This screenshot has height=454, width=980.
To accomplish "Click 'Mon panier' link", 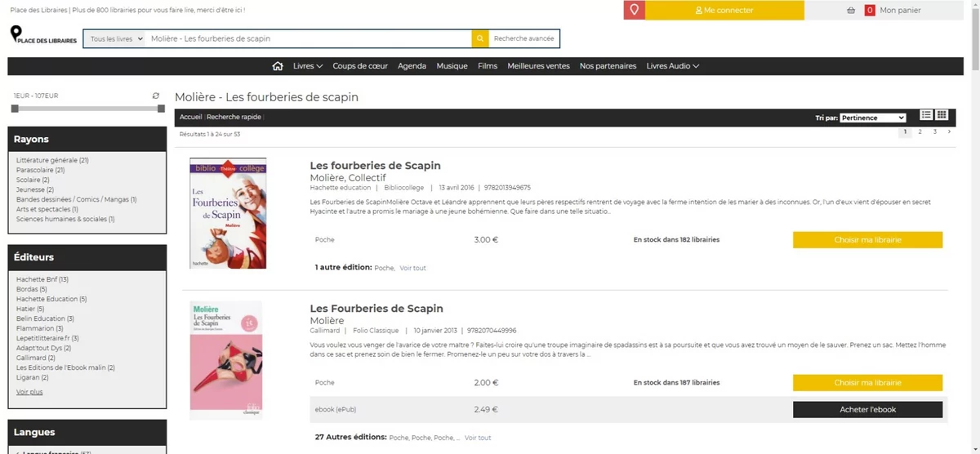I will coord(900,11).
